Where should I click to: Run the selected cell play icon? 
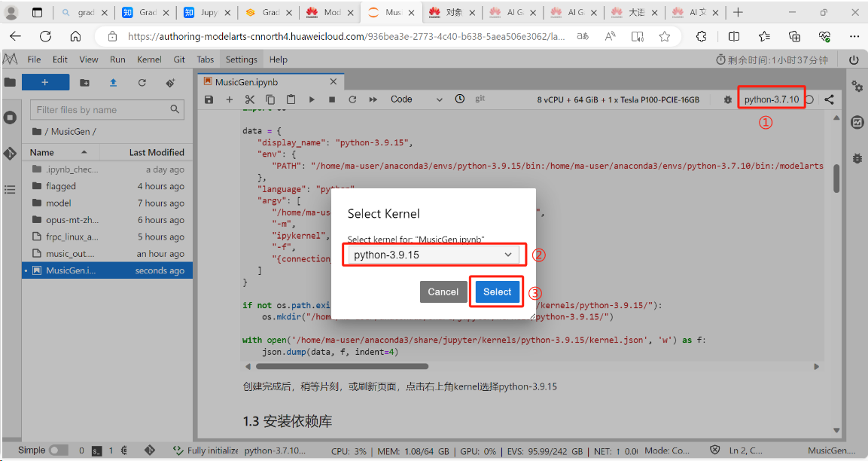click(312, 99)
